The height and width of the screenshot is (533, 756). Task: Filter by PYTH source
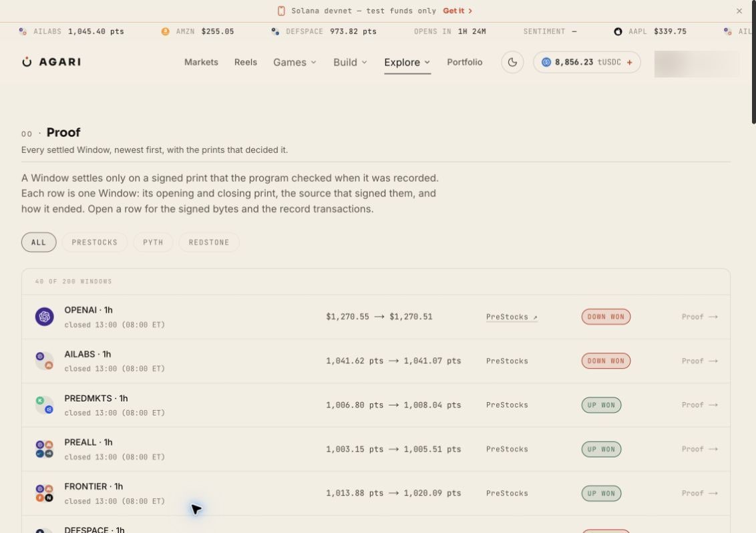153,242
